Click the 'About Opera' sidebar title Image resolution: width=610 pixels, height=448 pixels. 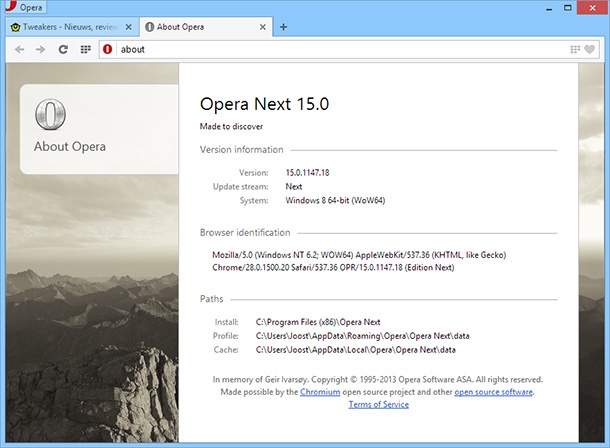coord(70,147)
